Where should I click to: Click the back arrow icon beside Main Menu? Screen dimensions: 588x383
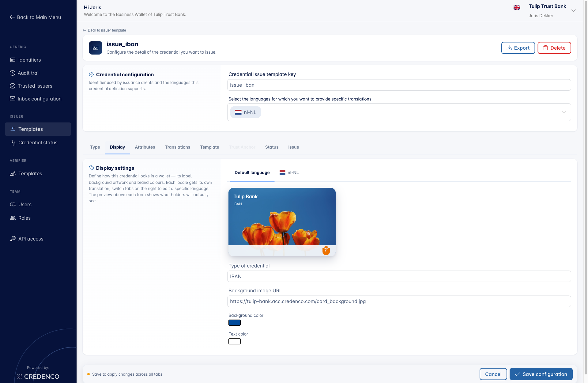[x=12, y=17]
